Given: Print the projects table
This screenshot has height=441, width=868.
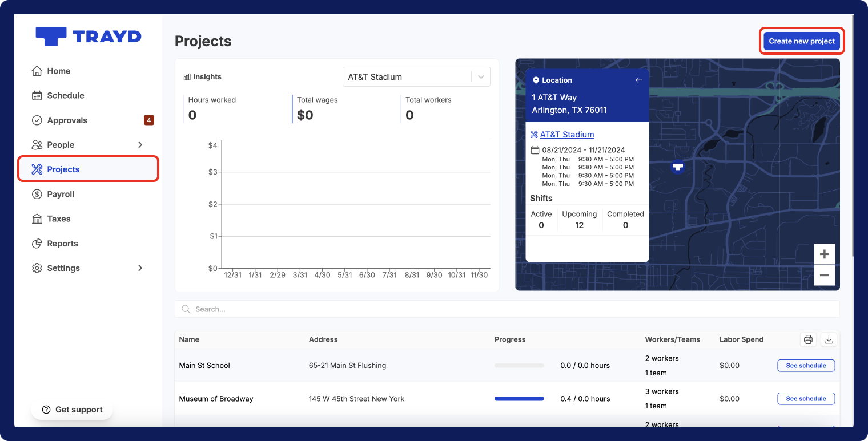Looking at the screenshot, I should click(808, 339).
